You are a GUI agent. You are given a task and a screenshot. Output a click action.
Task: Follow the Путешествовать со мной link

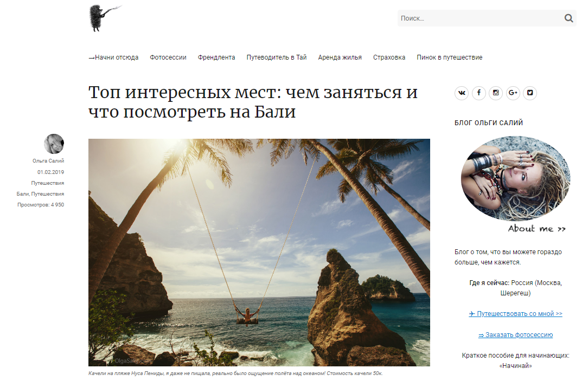(x=515, y=314)
